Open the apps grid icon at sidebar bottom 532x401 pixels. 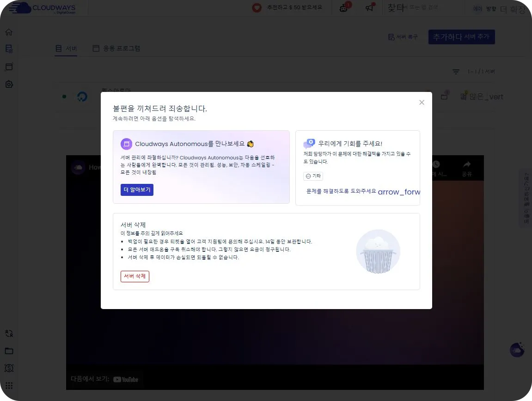(x=8, y=385)
